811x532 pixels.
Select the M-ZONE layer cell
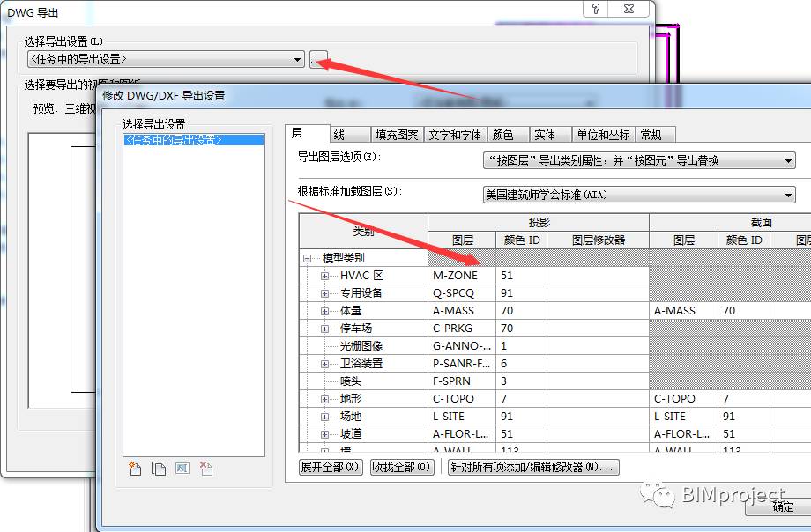pos(462,276)
